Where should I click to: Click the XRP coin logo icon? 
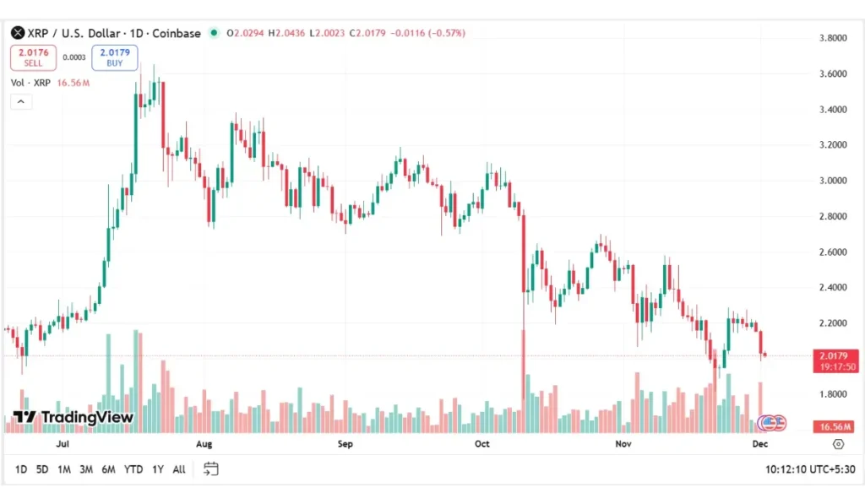[16, 34]
